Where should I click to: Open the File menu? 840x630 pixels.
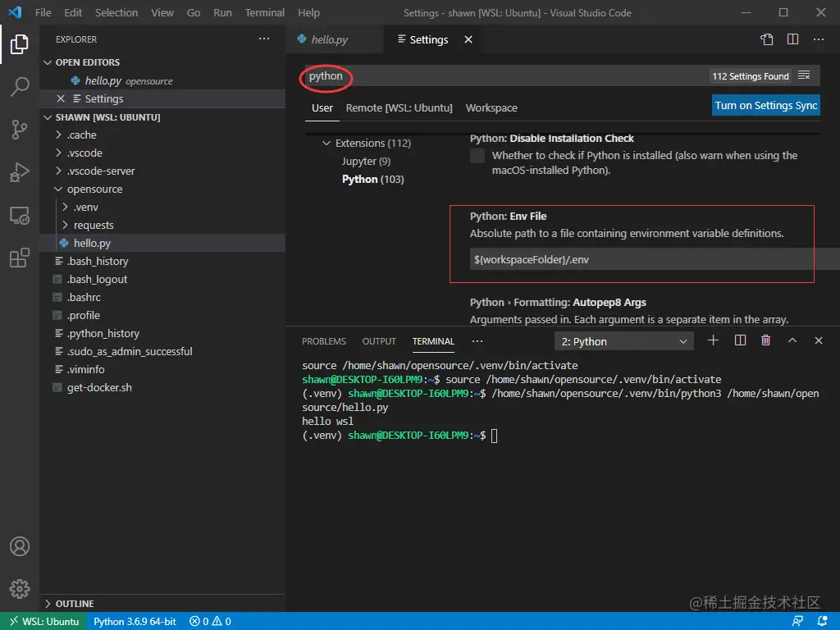coord(43,12)
